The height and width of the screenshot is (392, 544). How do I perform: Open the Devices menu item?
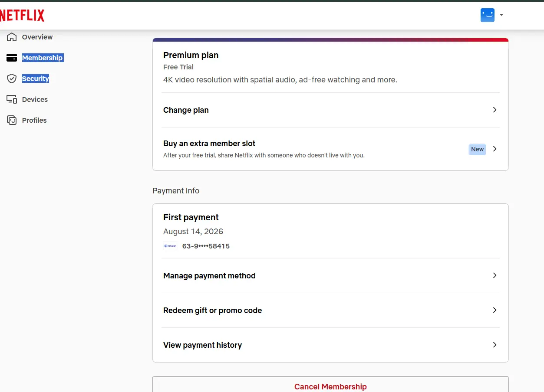click(x=35, y=99)
